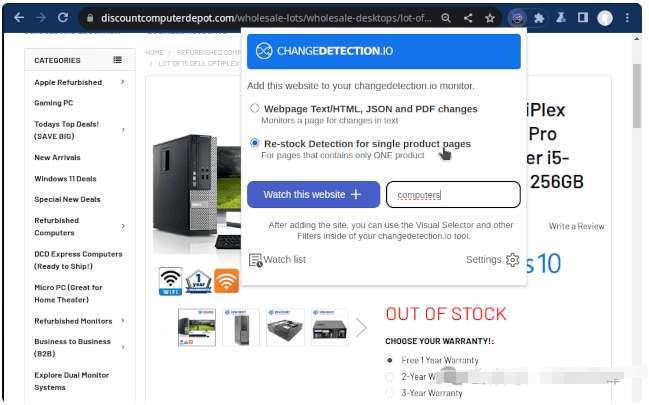Expand Todays Top Deals category arrow
Viewport: 649px width, 405px height.
[x=123, y=130]
